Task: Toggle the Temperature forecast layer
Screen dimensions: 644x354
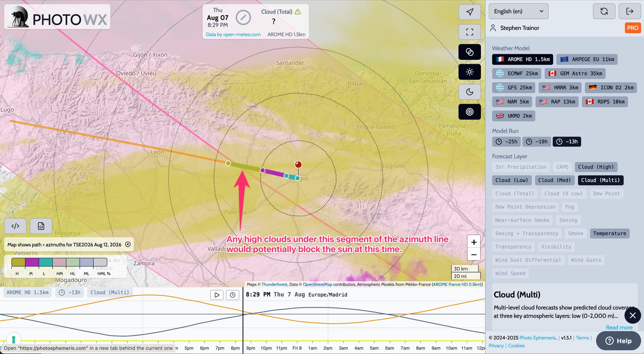Action: pos(609,233)
